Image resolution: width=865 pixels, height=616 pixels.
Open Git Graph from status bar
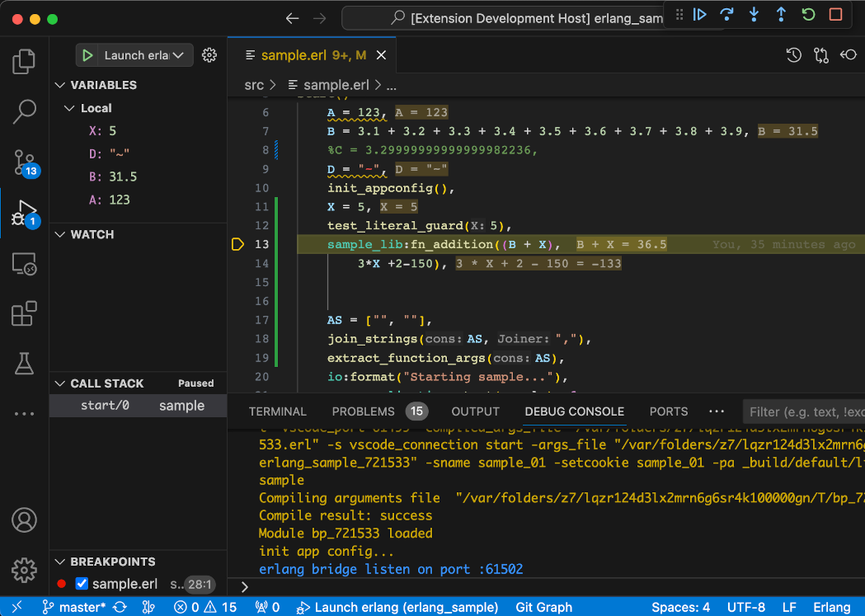pos(543,607)
